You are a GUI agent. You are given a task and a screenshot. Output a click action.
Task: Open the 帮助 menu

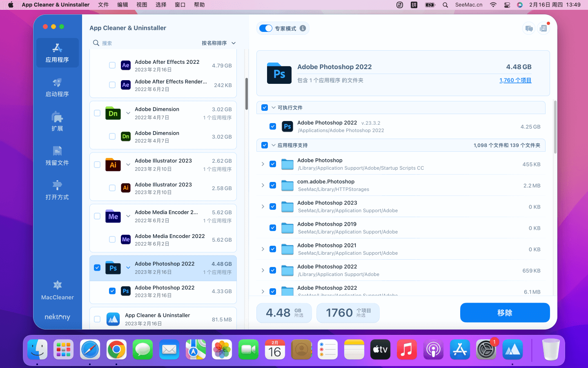click(x=199, y=5)
